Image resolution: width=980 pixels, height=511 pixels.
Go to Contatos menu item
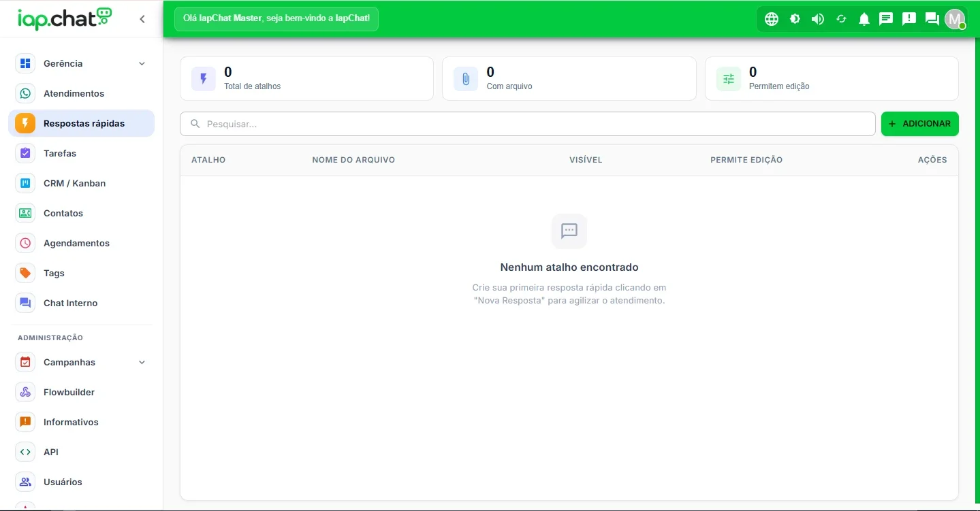pos(82,213)
